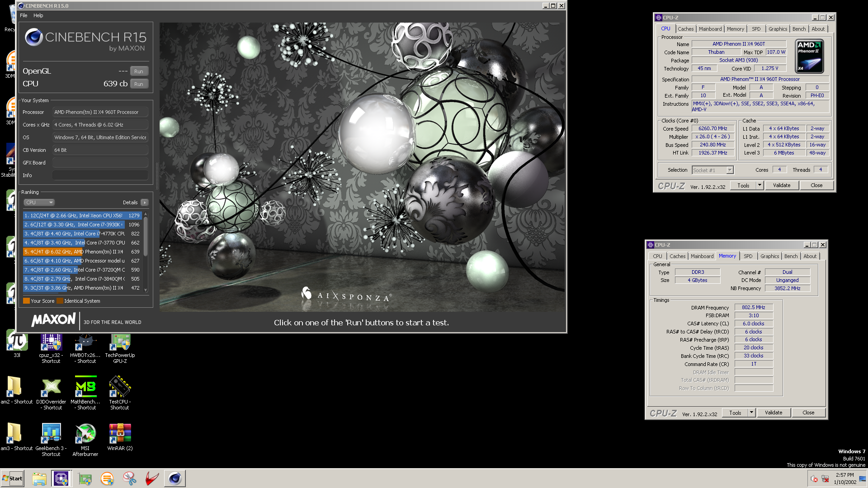
Task: Open the Snipping Tool taskbar icon
Action: click(x=130, y=479)
